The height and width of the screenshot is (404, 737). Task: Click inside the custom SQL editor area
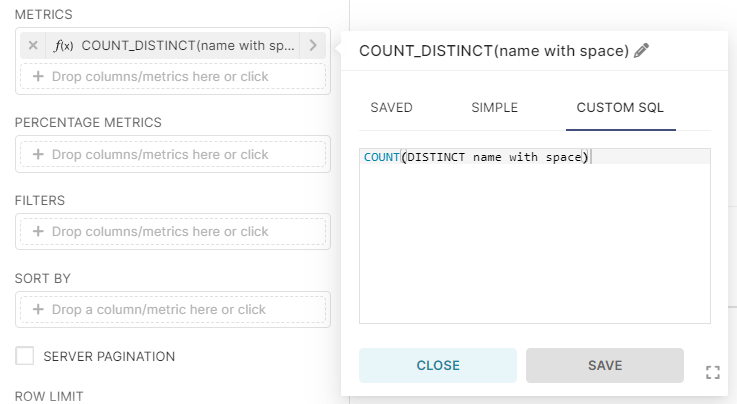coord(535,236)
